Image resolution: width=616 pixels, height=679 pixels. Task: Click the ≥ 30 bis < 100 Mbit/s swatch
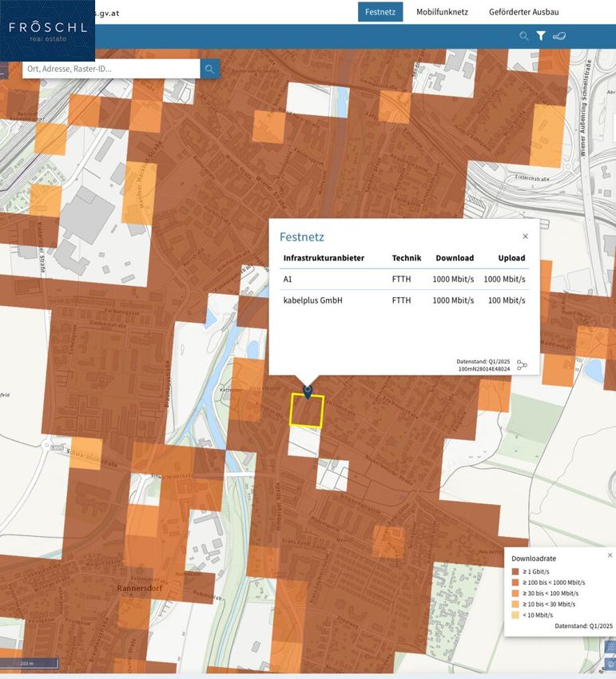pyautogui.click(x=515, y=594)
